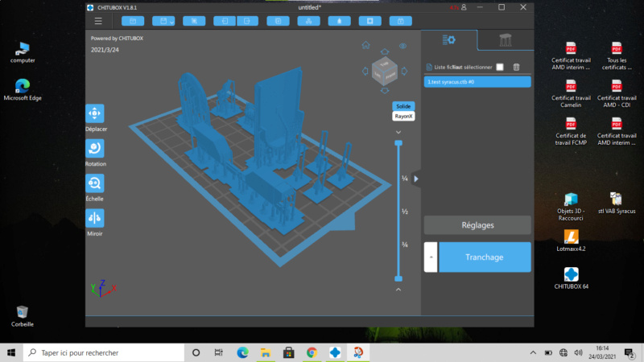Viewport: 644px width, 362px height.
Task: Click the Front face of view cube
Action: click(x=390, y=76)
